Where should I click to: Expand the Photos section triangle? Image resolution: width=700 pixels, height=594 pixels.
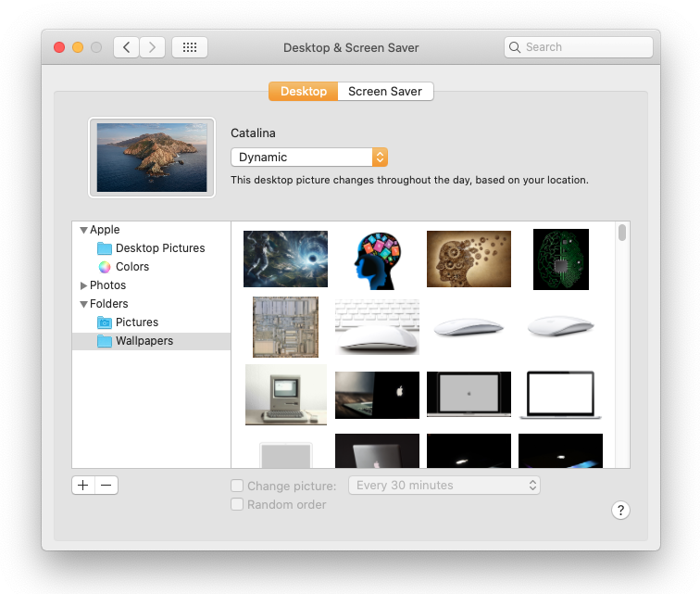pos(83,285)
